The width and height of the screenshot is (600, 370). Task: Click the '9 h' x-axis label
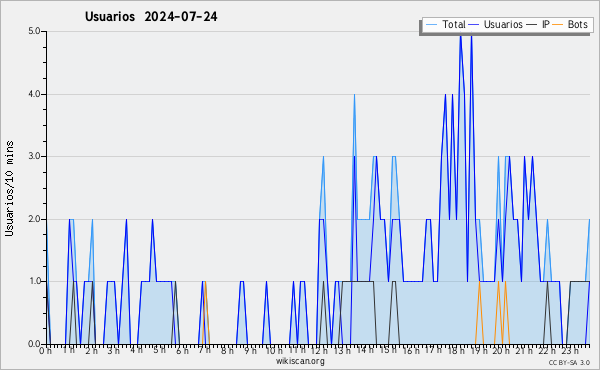250,351
